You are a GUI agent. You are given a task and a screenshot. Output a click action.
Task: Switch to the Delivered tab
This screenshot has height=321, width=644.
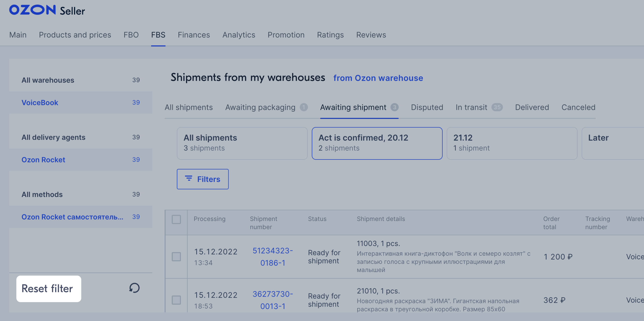tap(532, 107)
